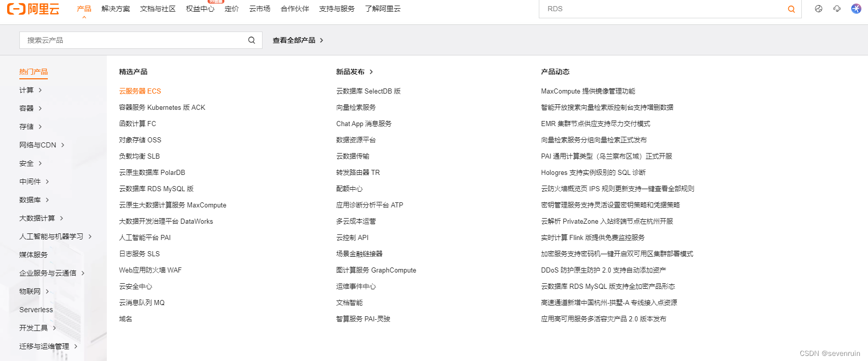Select the 热门产品 sidebar tab
Screen dimensions: 868x361
34,72
